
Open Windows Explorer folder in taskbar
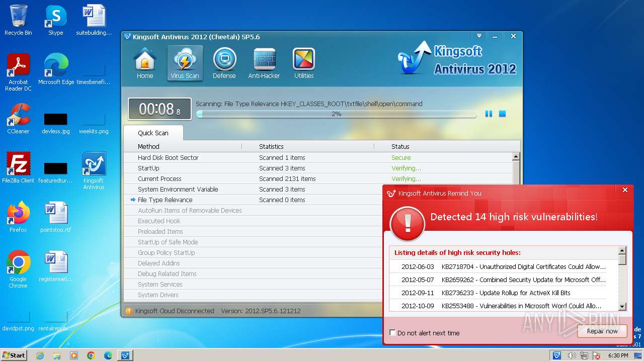[57, 355]
